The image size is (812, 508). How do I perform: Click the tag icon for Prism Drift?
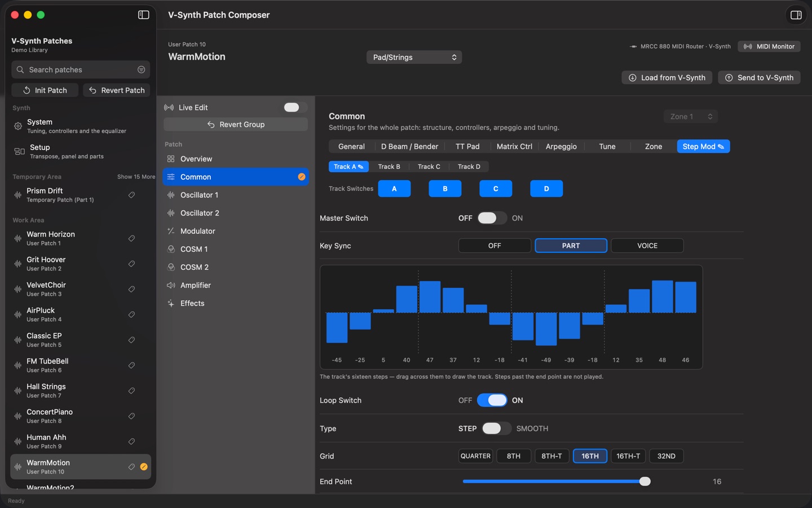point(131,195)
